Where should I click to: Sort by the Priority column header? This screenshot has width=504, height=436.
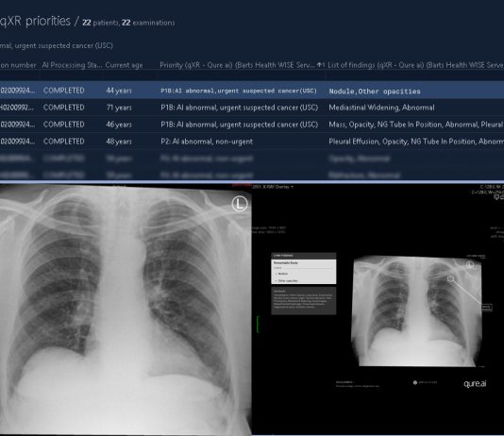pos(237,65)
